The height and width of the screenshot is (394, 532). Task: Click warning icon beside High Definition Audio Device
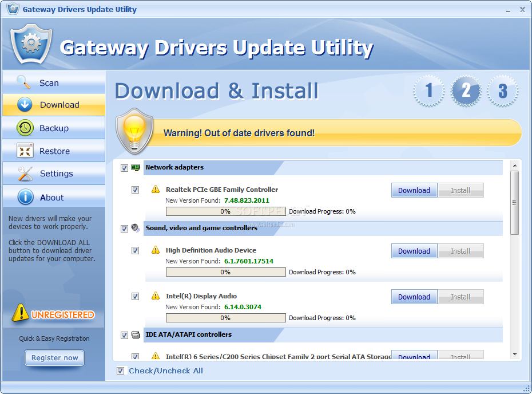[156, 250]
